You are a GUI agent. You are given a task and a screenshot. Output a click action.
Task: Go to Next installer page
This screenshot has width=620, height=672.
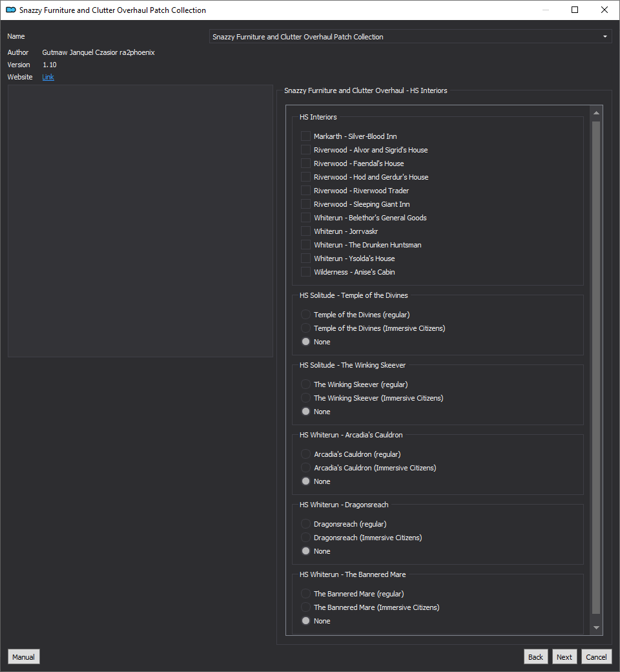(x=564, y=656)
